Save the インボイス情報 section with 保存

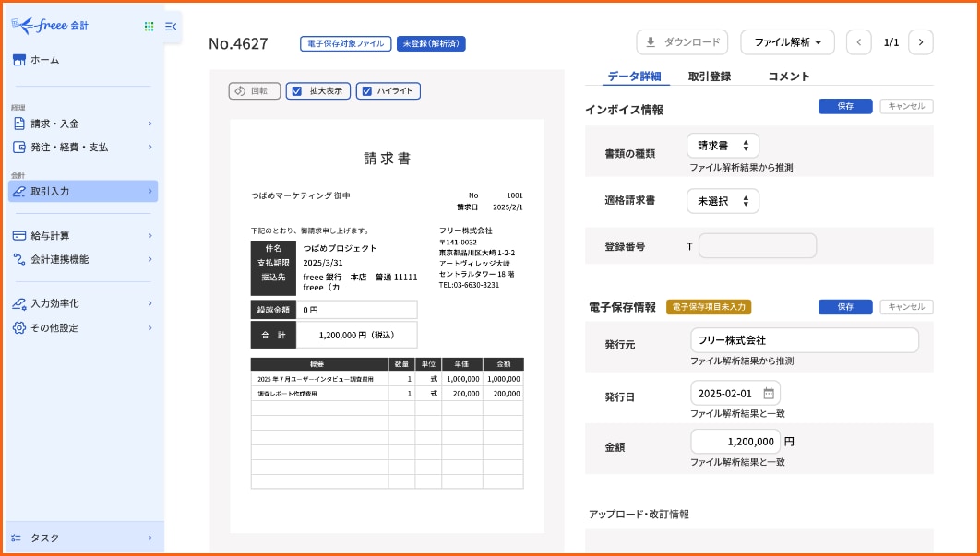point(844,106)
